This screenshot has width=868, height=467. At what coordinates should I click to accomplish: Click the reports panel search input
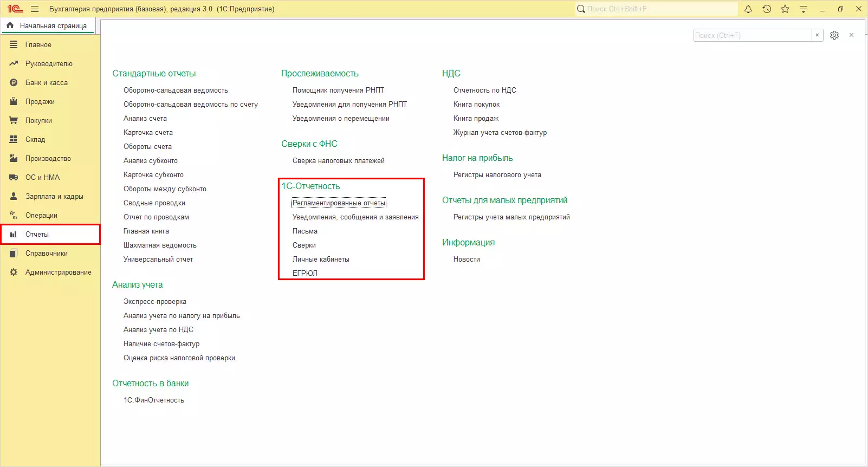tap(753, 35)
